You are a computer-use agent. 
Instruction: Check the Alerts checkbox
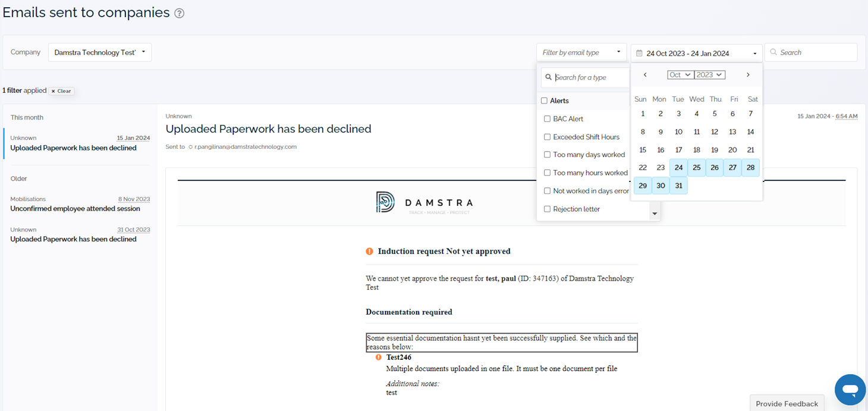(545, 101)
